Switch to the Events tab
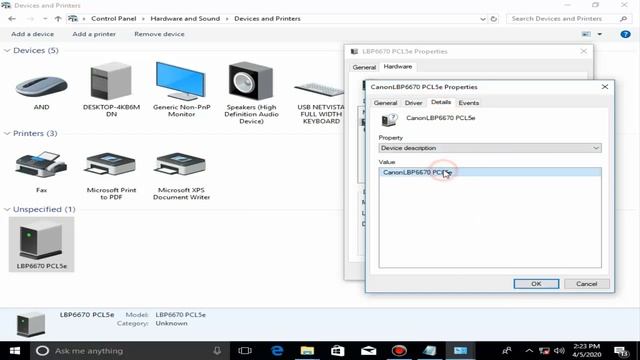Viewport: 640px width, 360px height. (x=469, y=103)
